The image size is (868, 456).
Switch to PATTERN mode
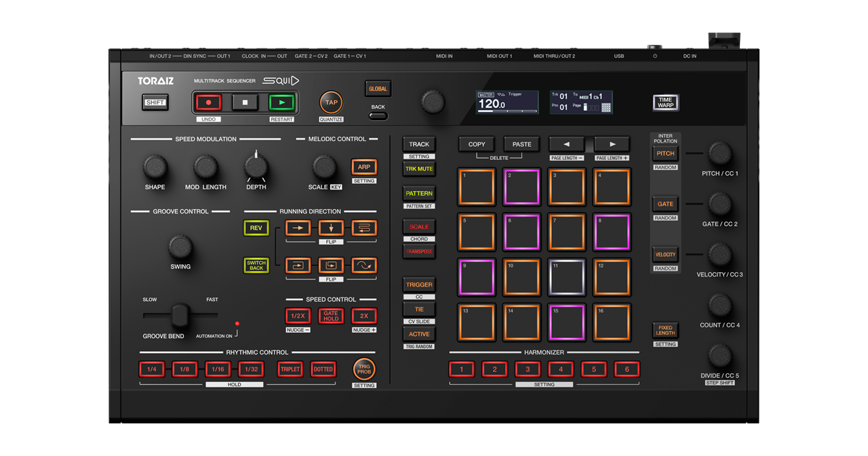418,193
